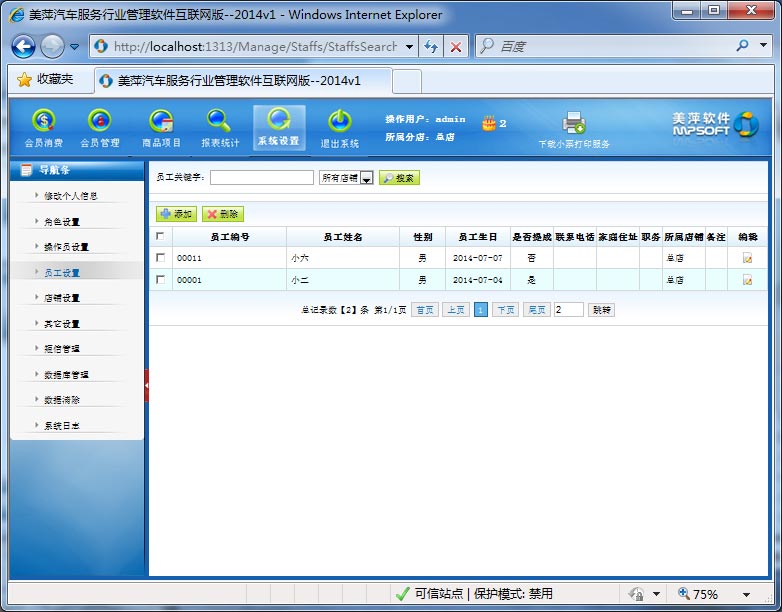Select 数据库管理 in the navigation menu
Screen dimensions: 782x612
(x=66, y=374)
